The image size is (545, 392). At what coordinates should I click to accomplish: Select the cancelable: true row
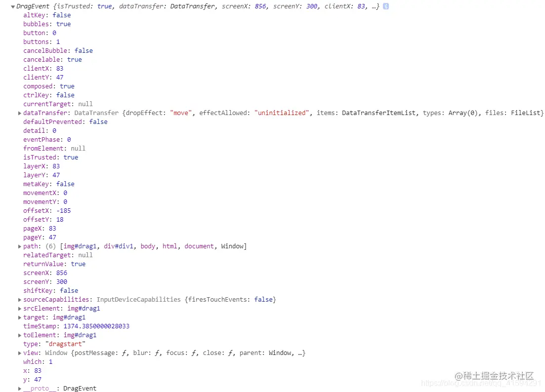52,60
